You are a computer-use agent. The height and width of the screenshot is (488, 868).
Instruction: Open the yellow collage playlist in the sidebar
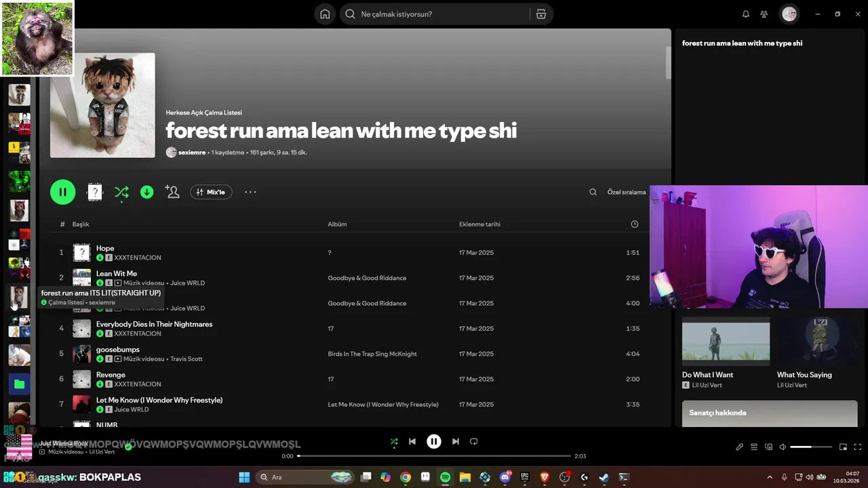[x=19, y=152]
